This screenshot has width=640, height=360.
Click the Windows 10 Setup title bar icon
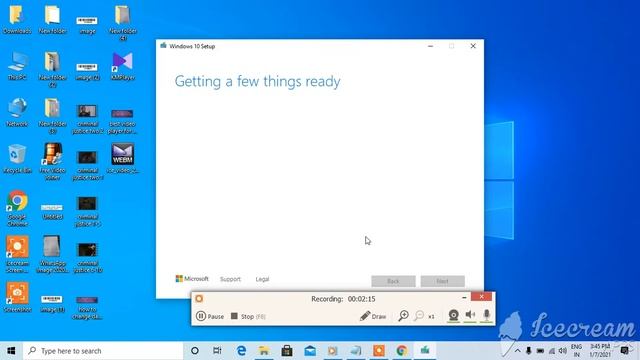pyautogui.click(x=163, y=46)
